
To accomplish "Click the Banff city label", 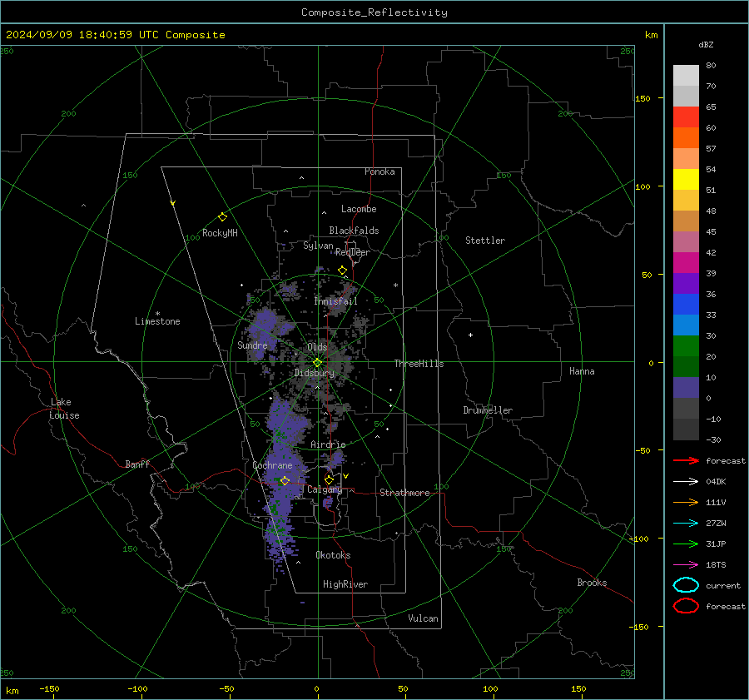I will pyautogui.click(x=137, y=464).
